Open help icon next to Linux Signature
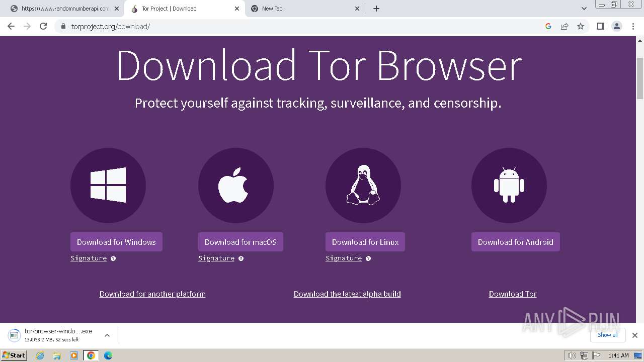This screenshot has width=644, height=362. click(x=368, y=258)
